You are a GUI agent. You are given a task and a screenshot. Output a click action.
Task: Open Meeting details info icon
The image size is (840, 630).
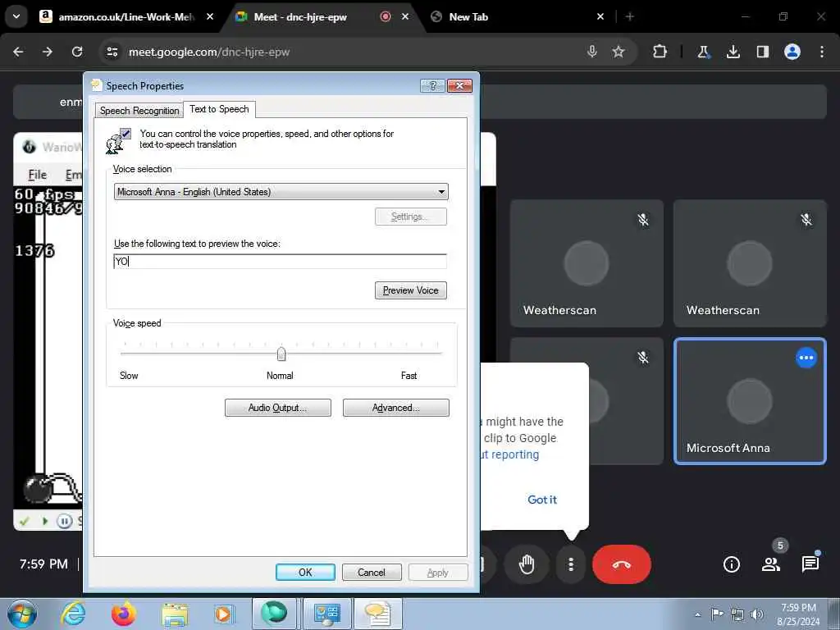coord(731,564)
